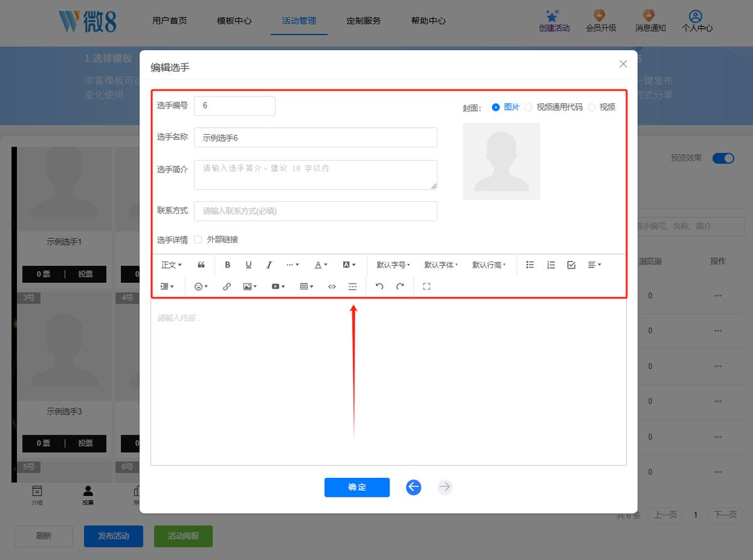Switch to the 介绍 bottom preview tab

coord(38,495)
